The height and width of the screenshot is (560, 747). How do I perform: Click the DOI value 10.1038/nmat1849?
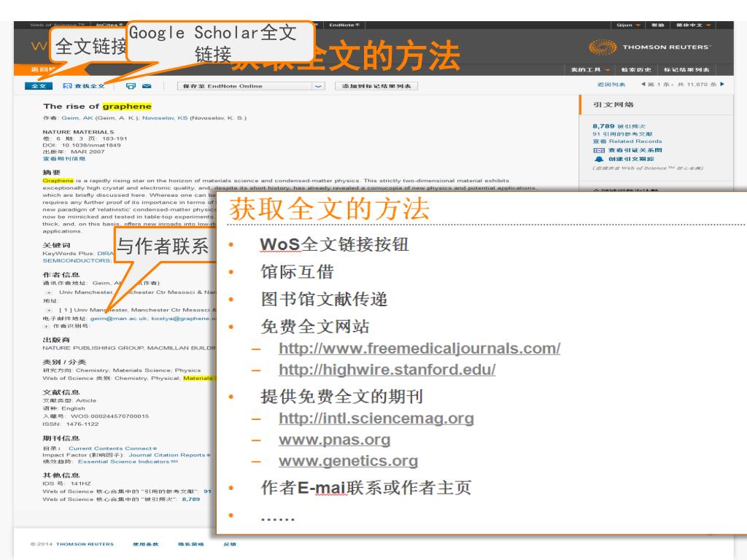pyautogui.click(x=91, y=145)
